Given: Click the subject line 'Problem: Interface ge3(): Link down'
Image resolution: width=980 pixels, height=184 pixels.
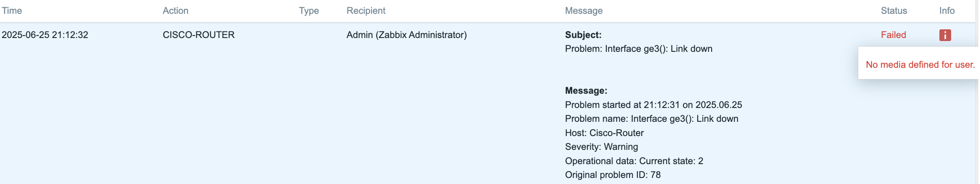Looking at the screenshot, I should tap(639, 49).
